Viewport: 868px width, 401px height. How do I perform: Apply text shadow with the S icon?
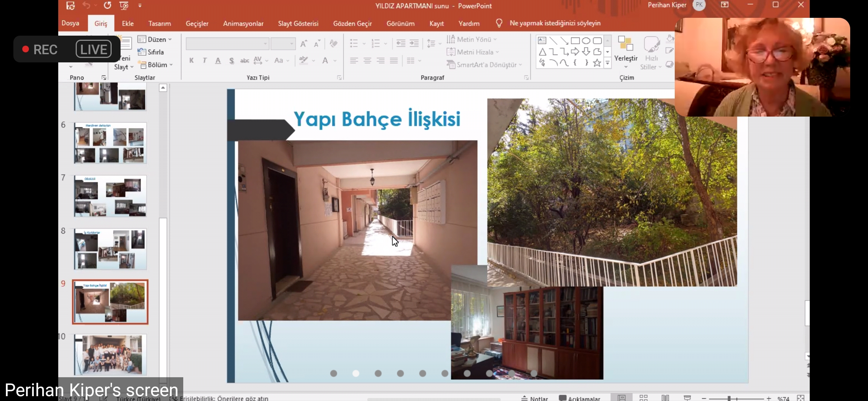[231, 61]
